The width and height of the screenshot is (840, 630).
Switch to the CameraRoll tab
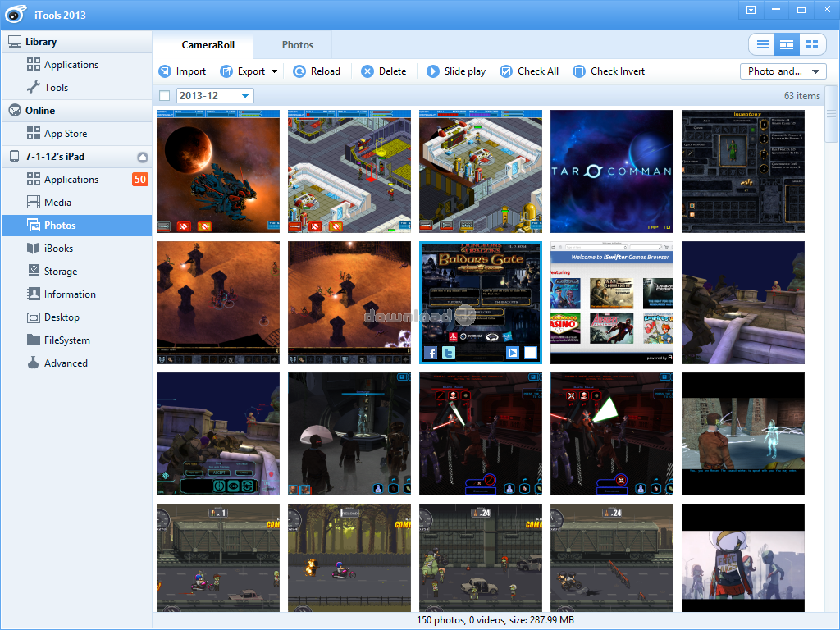tap(208, 45)
